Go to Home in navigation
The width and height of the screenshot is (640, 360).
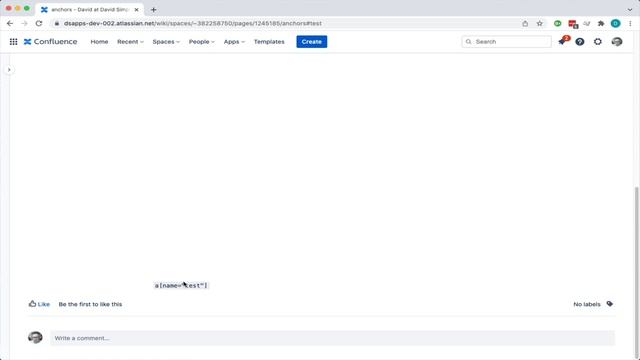tap(99, 42)
